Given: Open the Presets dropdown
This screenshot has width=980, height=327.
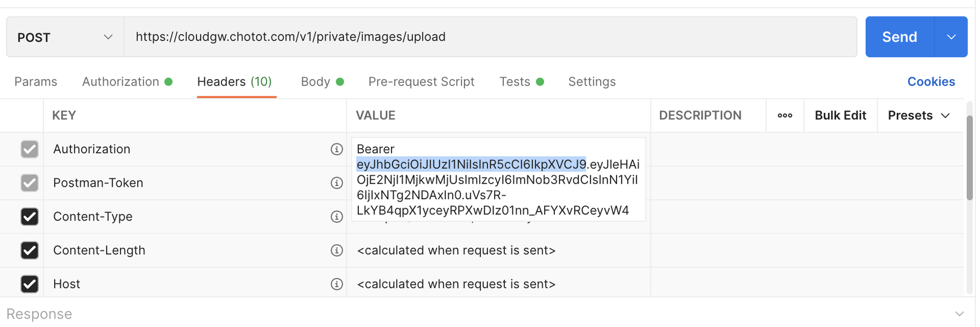Looking at the screenshot, I should (x=918, y=115).
